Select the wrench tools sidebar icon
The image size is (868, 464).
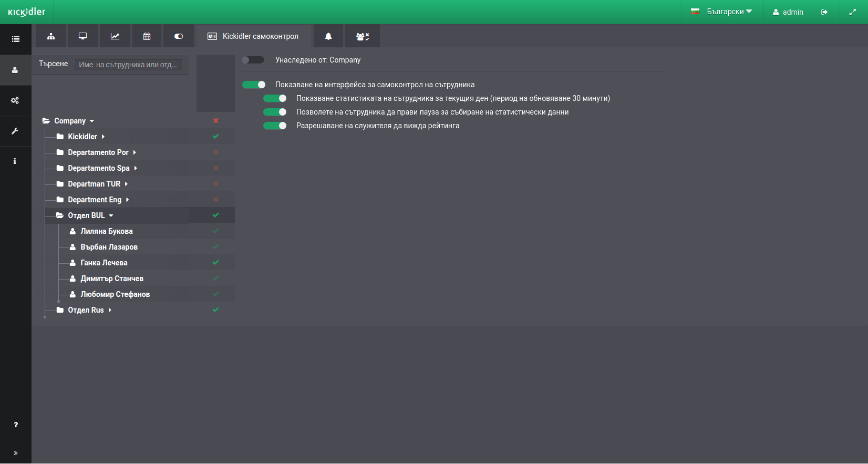coord(15,131)
